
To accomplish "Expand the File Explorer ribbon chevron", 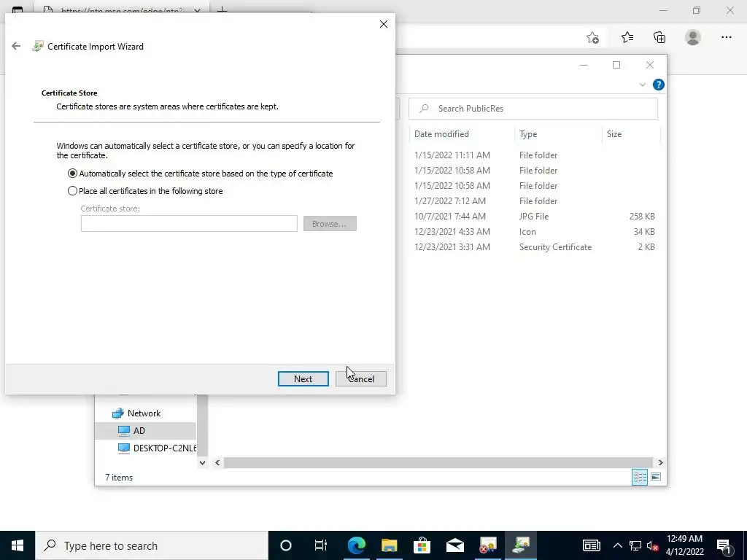I will [642, 85].
